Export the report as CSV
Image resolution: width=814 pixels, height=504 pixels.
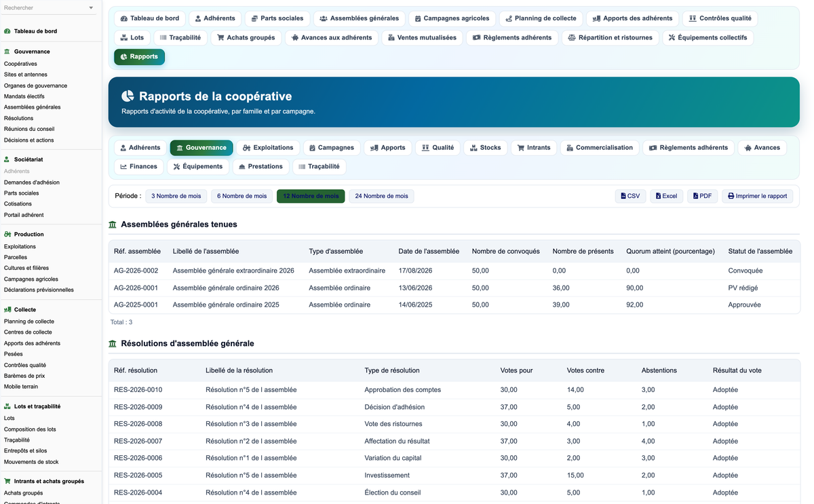point(630,196)
